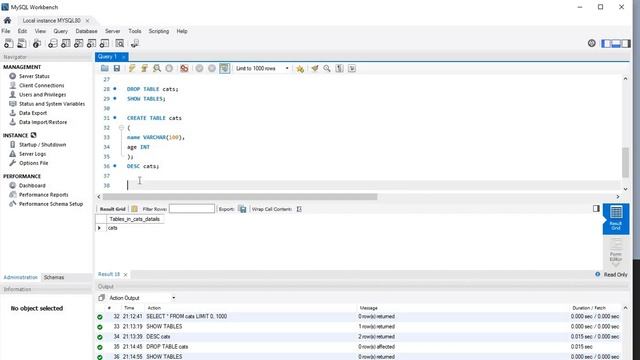Create a new stored procedure icon
This screenshot has height=360, width=640.
click(91, 43)
